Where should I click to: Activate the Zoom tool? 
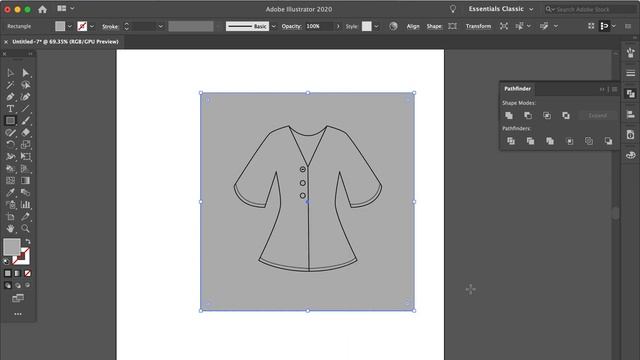click(x=25, y=229)
